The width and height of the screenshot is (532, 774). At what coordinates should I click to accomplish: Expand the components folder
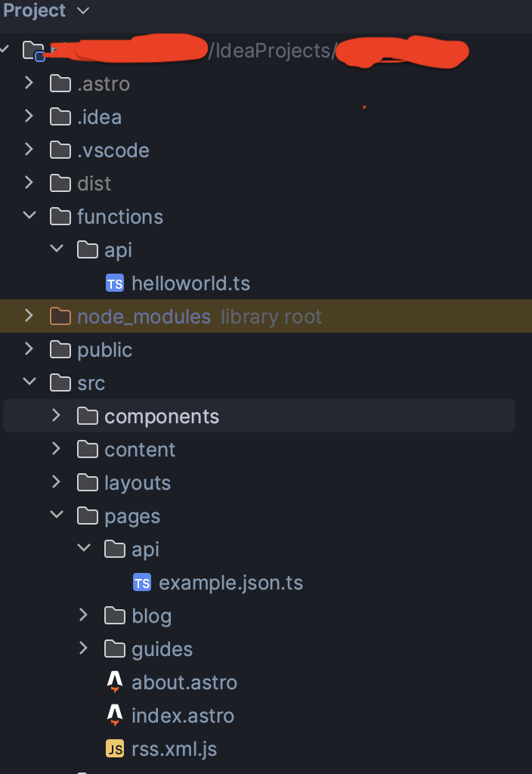[x=56, y=416]
